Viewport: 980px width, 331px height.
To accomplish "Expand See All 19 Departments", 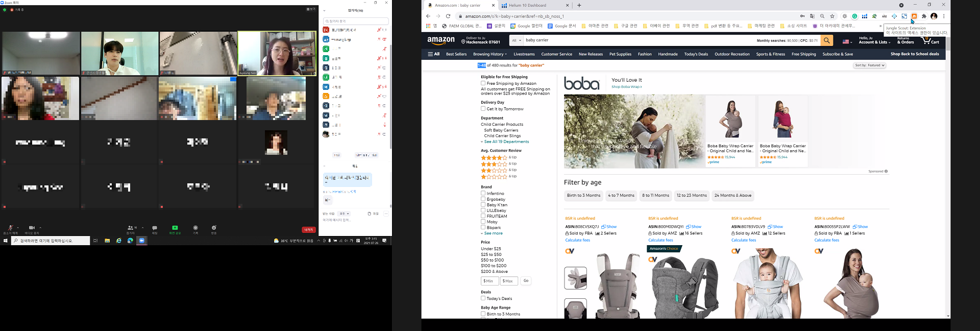I will [505, 142].
